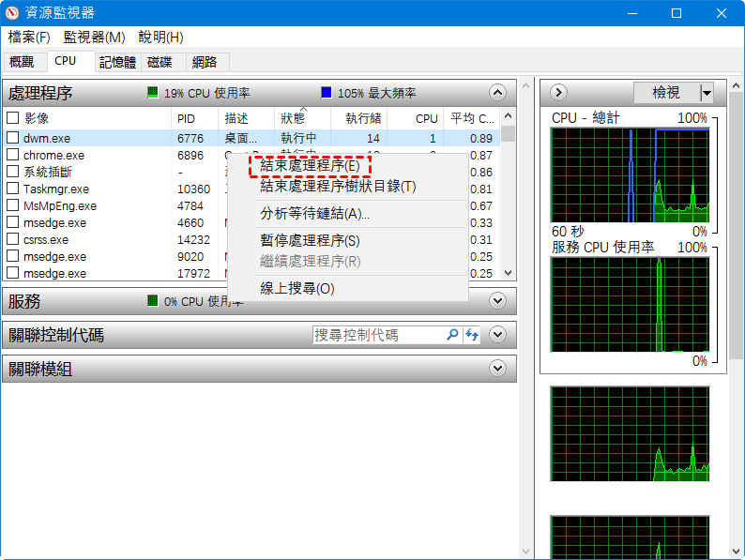This screenshot has width=745, height=560.
Task: Check the dwm.exe checkbox
Action: tap(13, 138)
